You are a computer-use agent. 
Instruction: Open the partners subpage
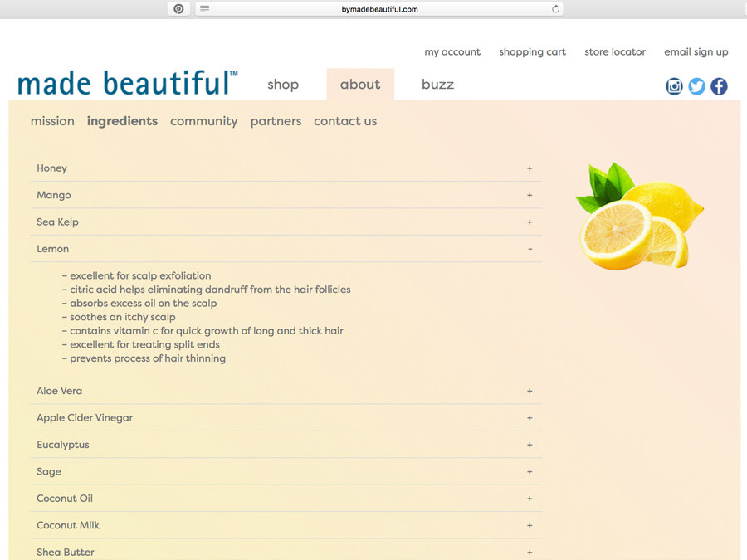tap(276, 121)
